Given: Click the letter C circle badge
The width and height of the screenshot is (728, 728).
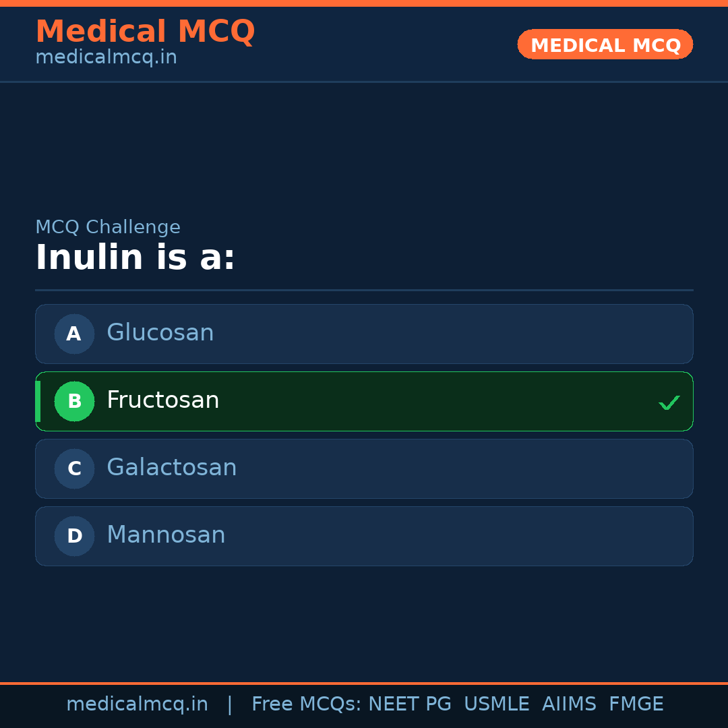Looking at the screenshot, I should (x=74, y=468).
